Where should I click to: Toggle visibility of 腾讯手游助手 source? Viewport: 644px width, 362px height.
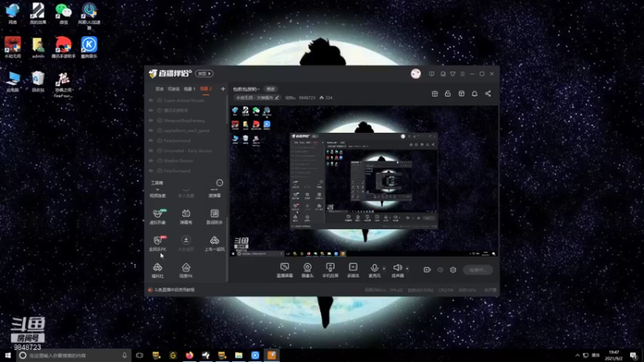(151, 110)
